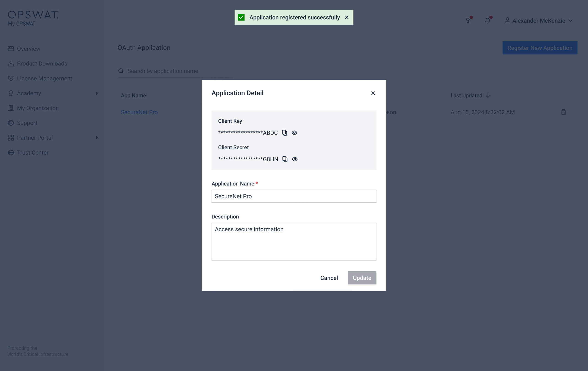Click the search magnifier icon

point(121,71)
